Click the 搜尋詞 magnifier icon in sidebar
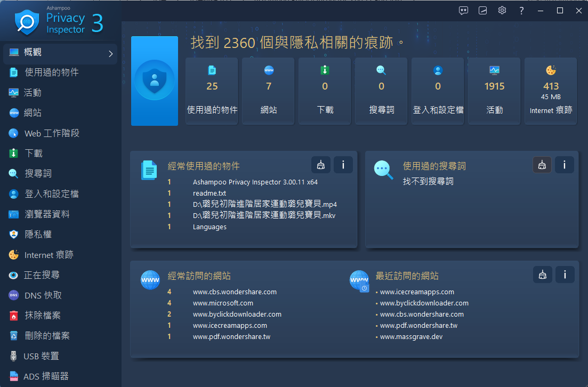This screenshot has height=387, width=588. click(13, 174)
